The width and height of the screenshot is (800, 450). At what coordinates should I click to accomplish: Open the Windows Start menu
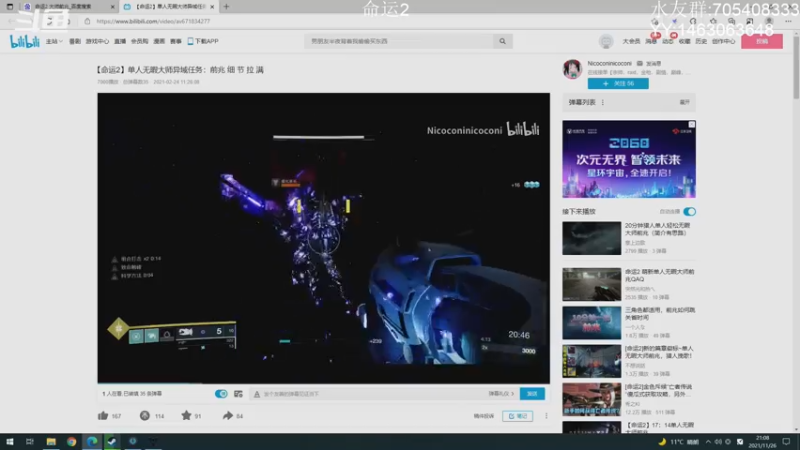(9, 442)
